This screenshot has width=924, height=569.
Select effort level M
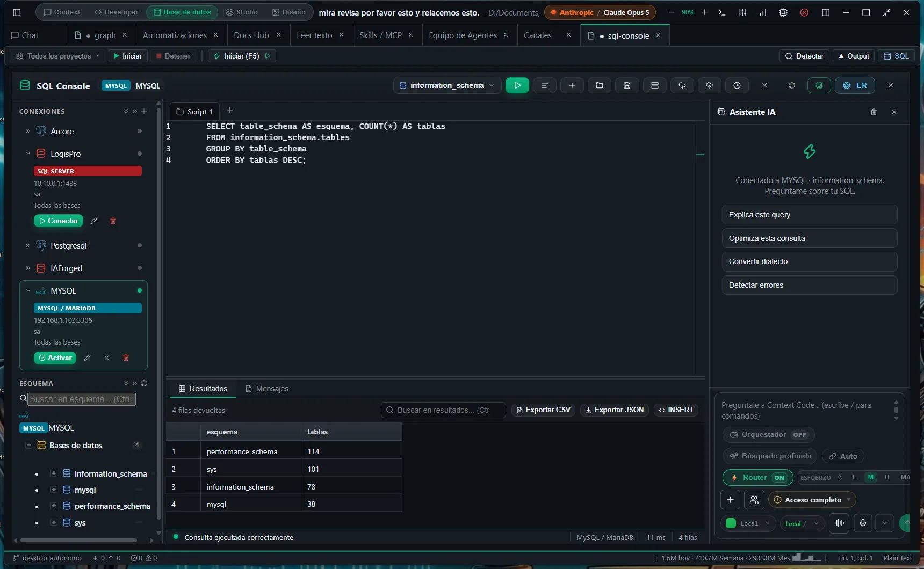[x=871, y=477]
